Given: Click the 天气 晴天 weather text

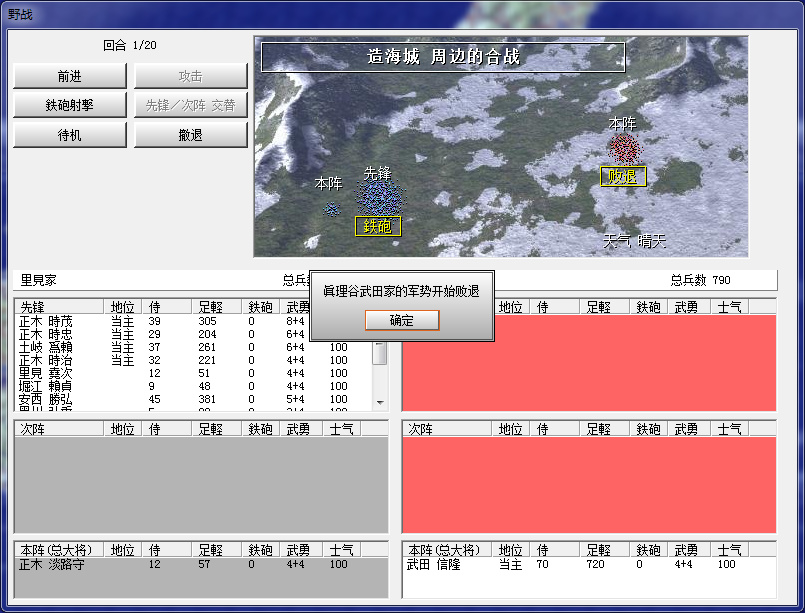Looking at the screenshot, I should click(635, 241).
